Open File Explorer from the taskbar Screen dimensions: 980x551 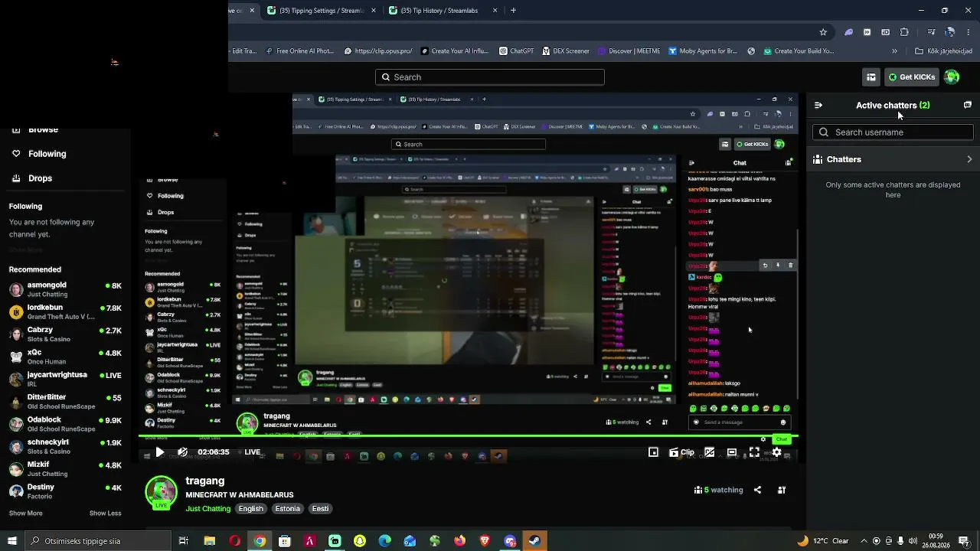[209, 541]
